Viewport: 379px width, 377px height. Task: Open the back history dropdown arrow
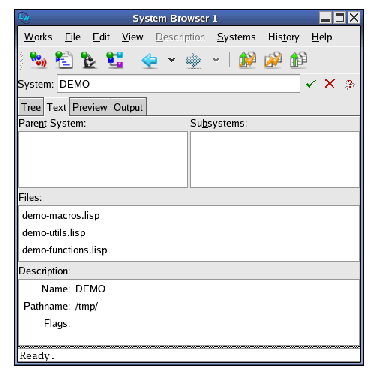tap(171, 60)
